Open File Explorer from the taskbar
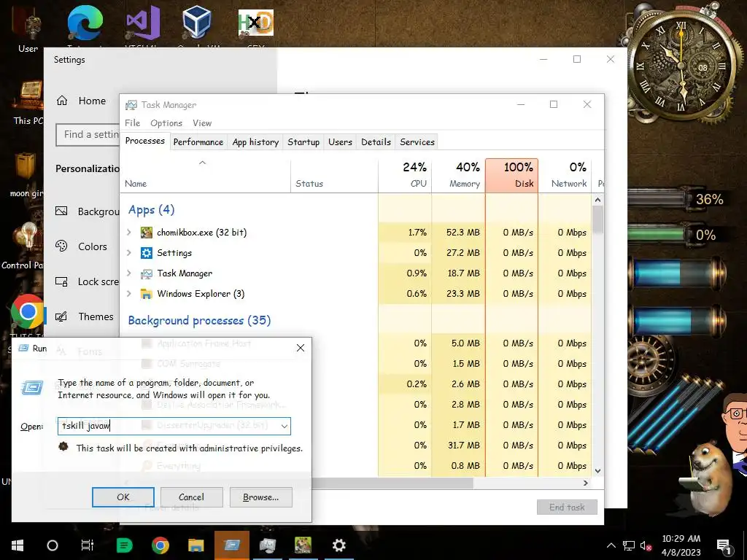The height and width of the screenshot is (560, 747). (196, 545)
